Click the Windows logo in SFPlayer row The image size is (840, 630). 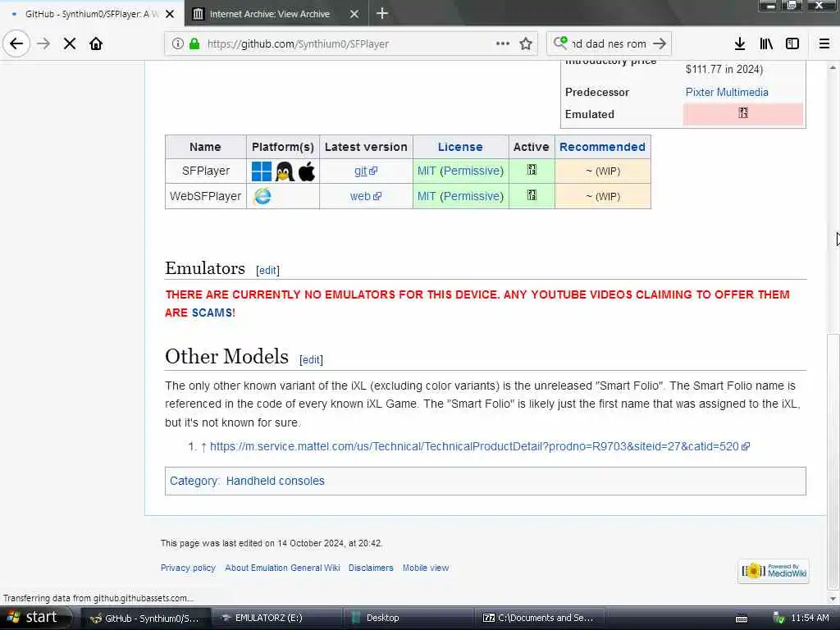(x=262, y=171)
